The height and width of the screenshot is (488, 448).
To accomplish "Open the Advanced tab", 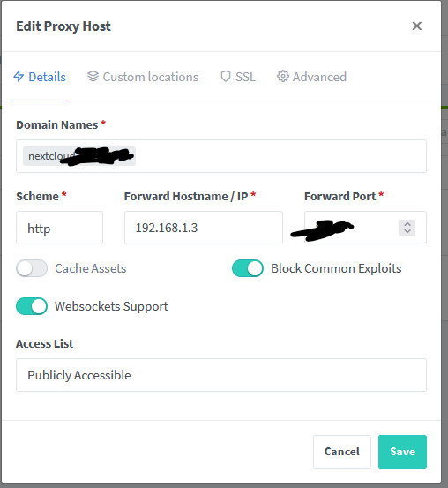I will 311,77.
